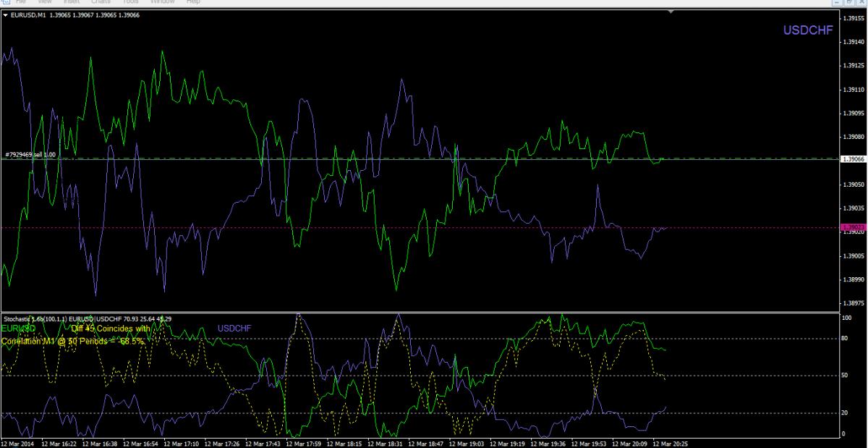Click the 1.39125 value on the price scale

point(854,66)
